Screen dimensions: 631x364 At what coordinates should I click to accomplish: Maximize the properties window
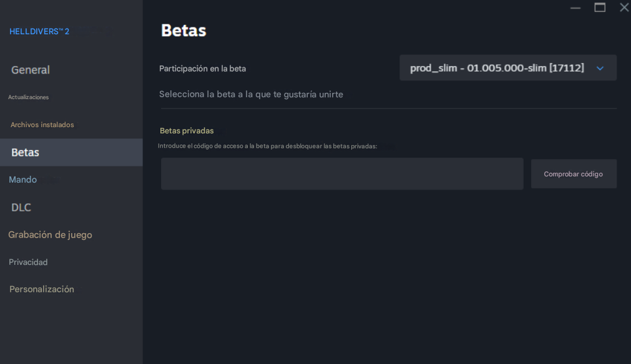pos(600,7)
